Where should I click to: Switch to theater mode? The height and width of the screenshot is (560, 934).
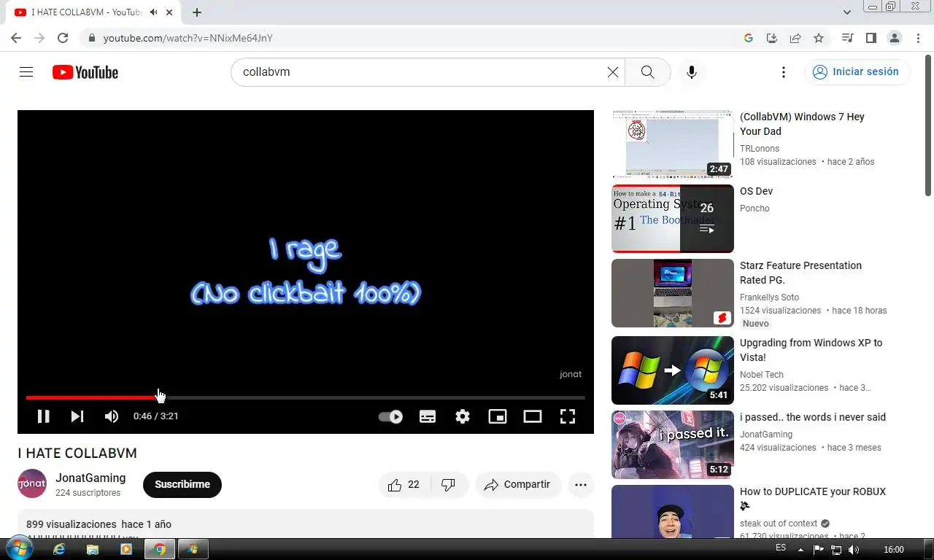coord(533,416)
